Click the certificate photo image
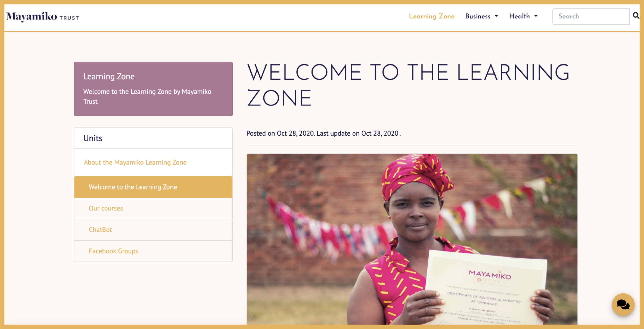The image size is (644, 329). click(412, 239)
